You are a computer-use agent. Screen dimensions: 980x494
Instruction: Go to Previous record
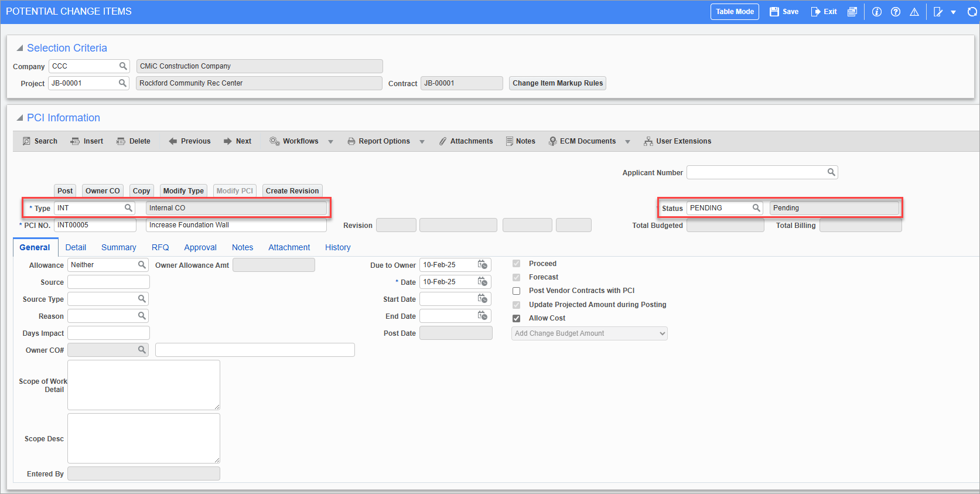189,141
